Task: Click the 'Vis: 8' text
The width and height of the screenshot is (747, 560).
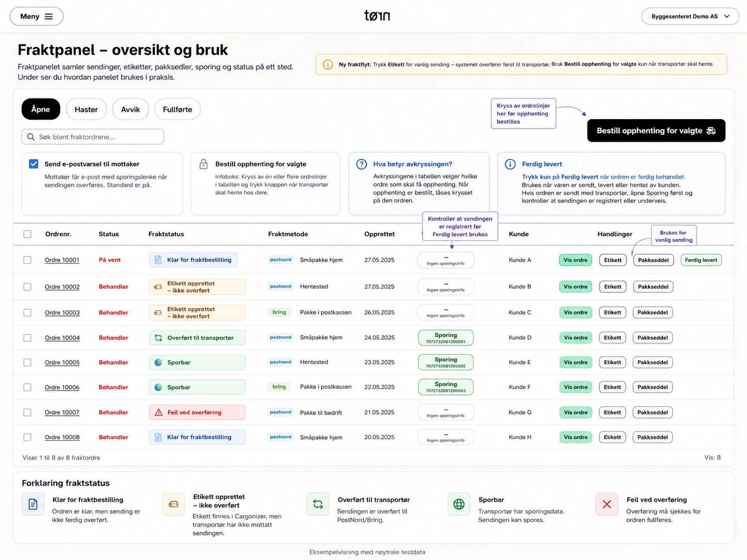Action: pos(712,457)
